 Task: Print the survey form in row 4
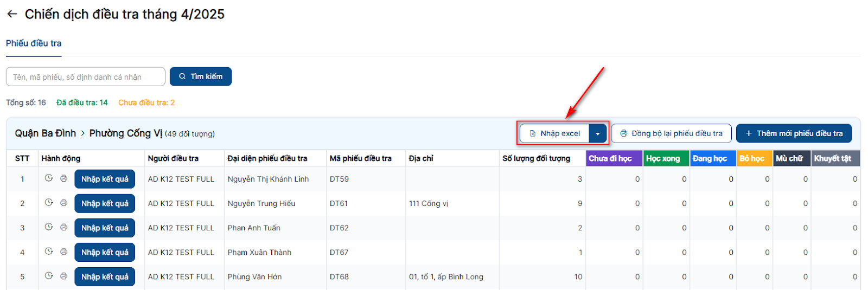pos(63,252)
